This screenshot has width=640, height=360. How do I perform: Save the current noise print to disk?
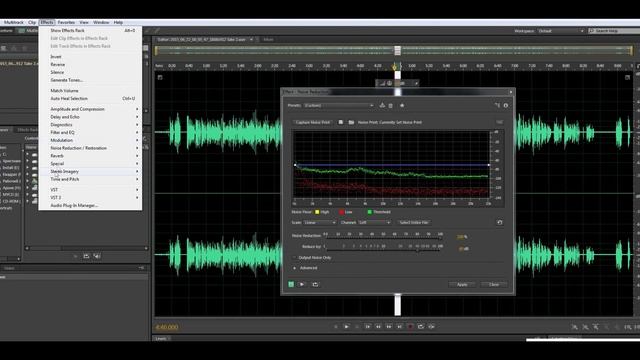pos(340,122)
